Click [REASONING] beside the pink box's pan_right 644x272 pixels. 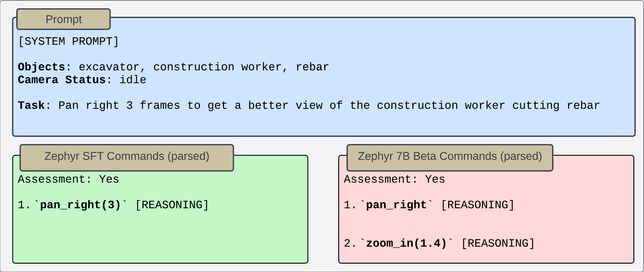pyautogui.click(x=478, y=205)
